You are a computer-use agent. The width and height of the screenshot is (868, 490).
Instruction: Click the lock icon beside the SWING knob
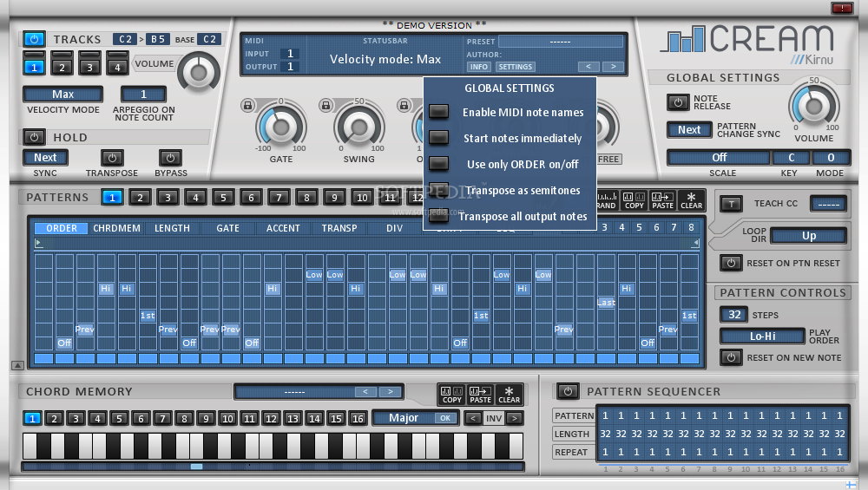tap(326, 105)
